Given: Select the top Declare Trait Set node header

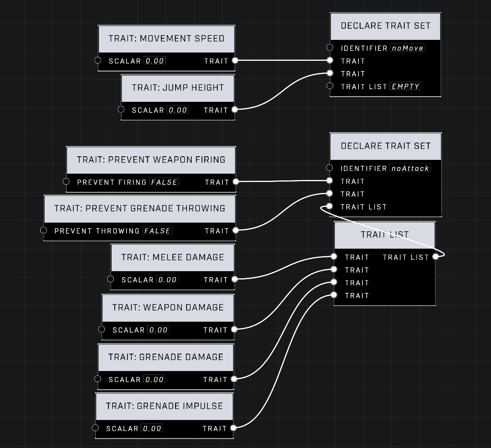Looking at the screenshot, I should tap(385, 26).
